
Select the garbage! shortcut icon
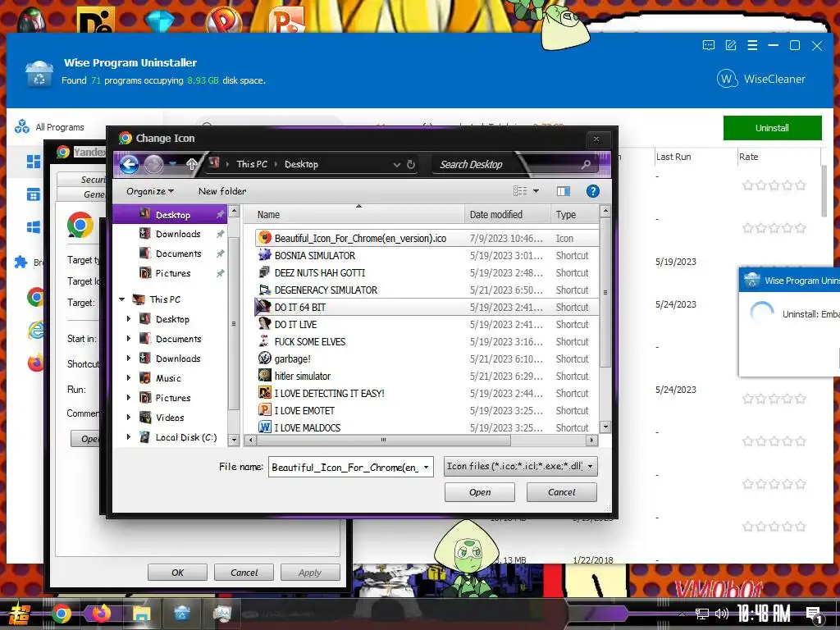click(x=265, y=358)
